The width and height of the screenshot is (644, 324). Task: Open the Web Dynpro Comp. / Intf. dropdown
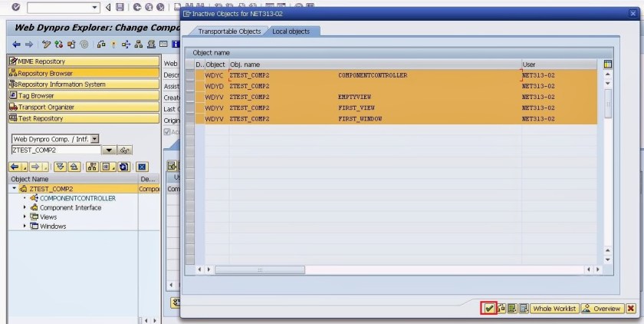coord(95,139)
